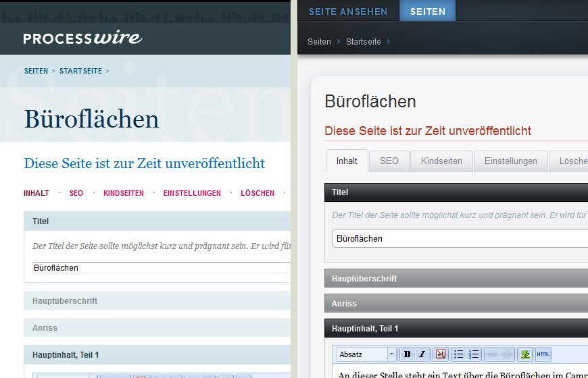The image size is (588, 378).
Task: Collapse light blue Hauptinhalt, Teil 1 header on left
Action: tap(157, 355)
